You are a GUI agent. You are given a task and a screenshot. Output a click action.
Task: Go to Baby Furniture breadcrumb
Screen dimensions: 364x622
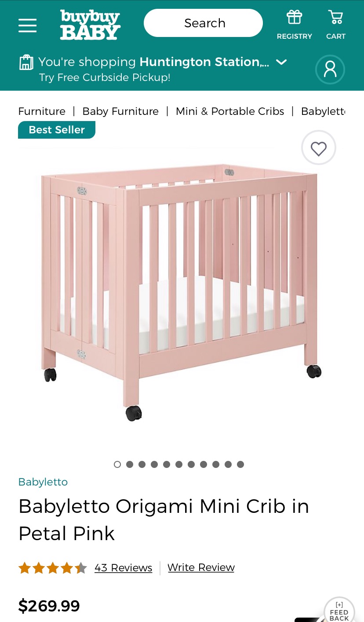tap(120, 111)
